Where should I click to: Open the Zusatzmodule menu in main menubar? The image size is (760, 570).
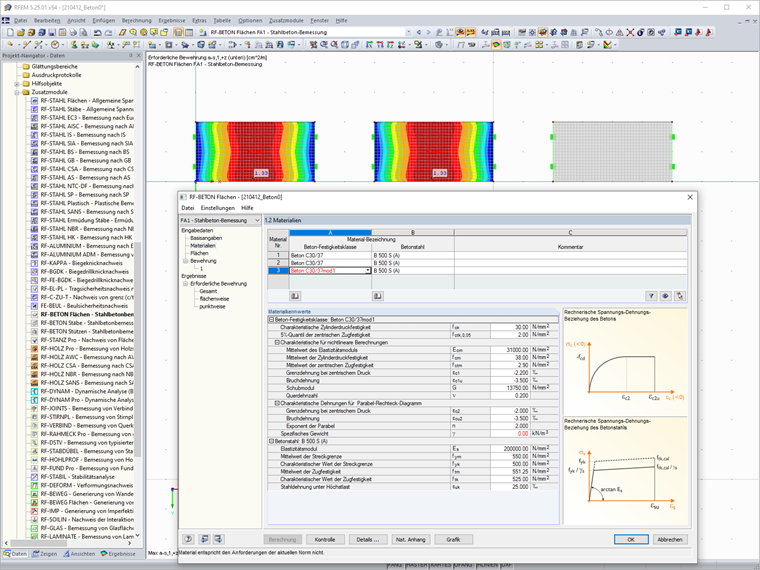pyautogui.click(x=286, y=20)
